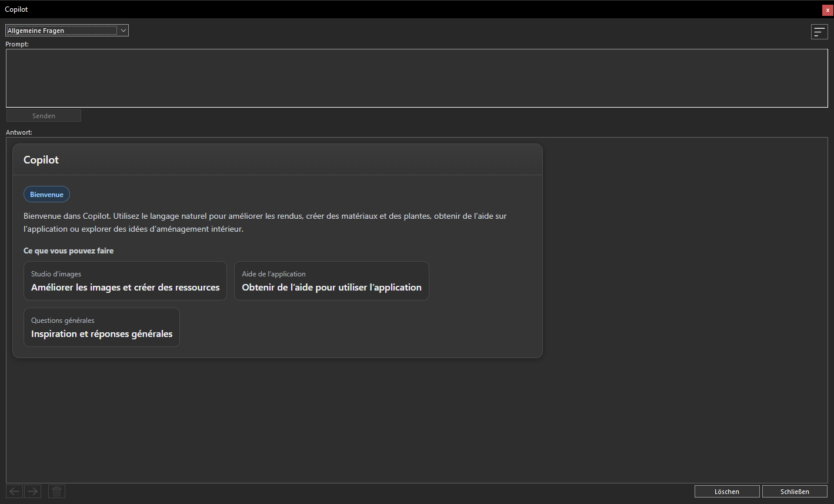The width and height of the screenshot is (834, 504).
Task: Choose the Questions générales card
Action: click(x=102, y=328)
